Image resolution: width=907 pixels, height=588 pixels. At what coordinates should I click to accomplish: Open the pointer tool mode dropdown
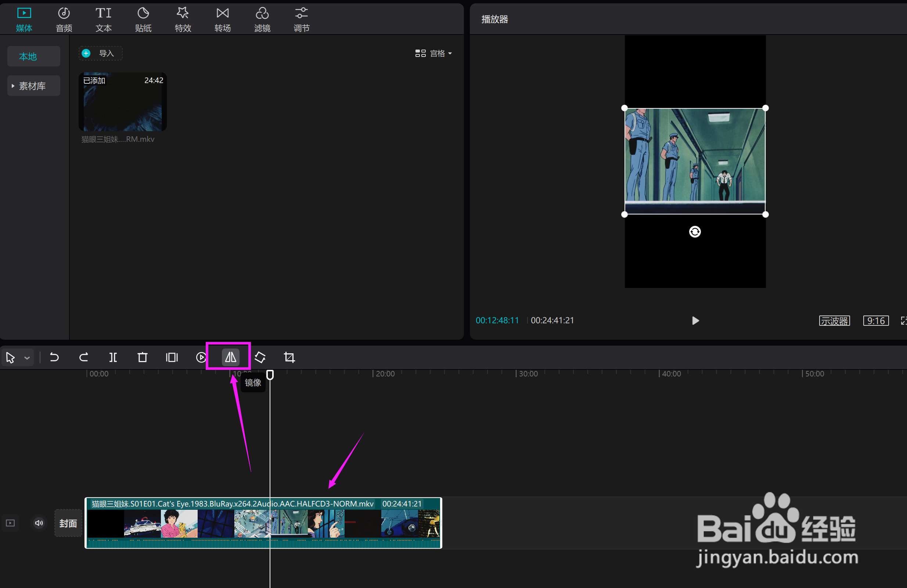point(27,358)
